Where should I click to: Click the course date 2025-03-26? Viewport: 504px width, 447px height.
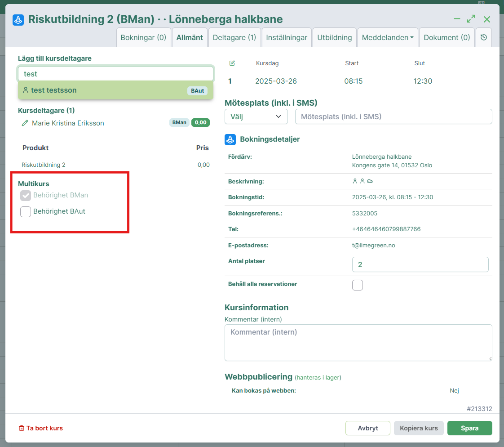point(276,81)
